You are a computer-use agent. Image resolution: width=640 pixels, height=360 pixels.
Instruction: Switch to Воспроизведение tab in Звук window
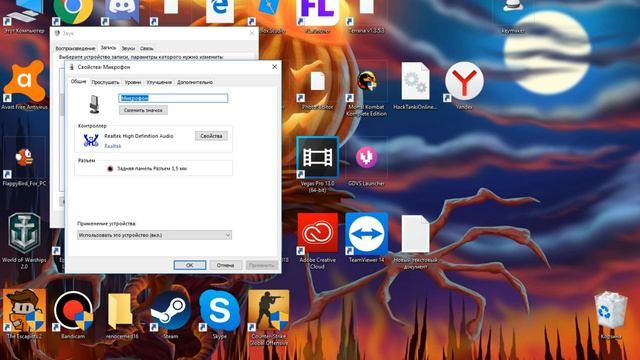coord(75,48)
